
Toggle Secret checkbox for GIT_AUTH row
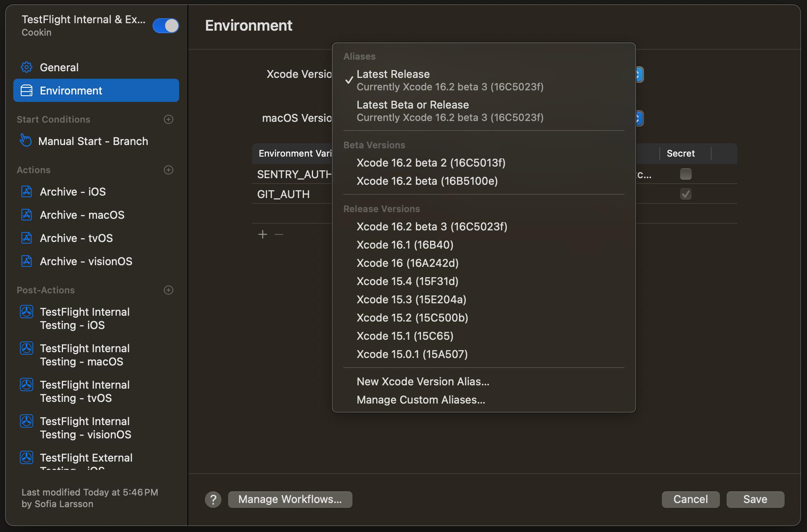(686, 194)
